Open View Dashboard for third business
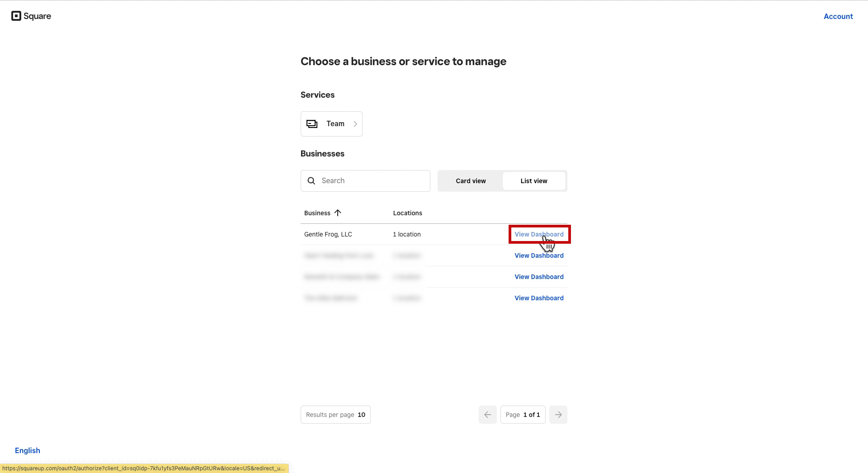This screenshot has width=868, height=473. (x=539, y=277)
